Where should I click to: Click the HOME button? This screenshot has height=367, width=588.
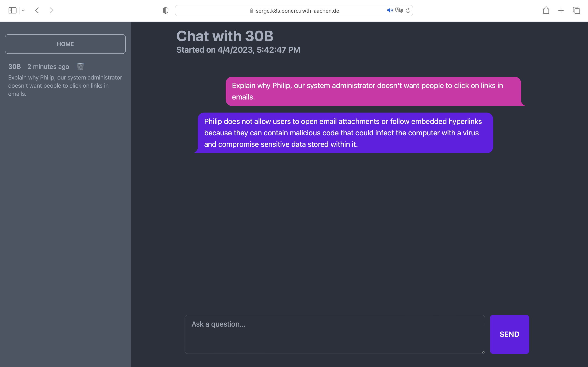click(x=65, y=44)
